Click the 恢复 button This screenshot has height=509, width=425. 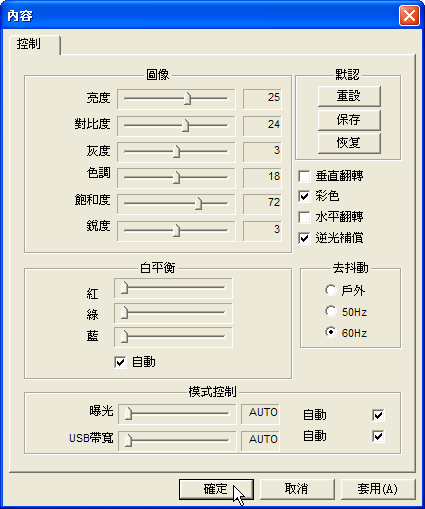click(349, 143)
